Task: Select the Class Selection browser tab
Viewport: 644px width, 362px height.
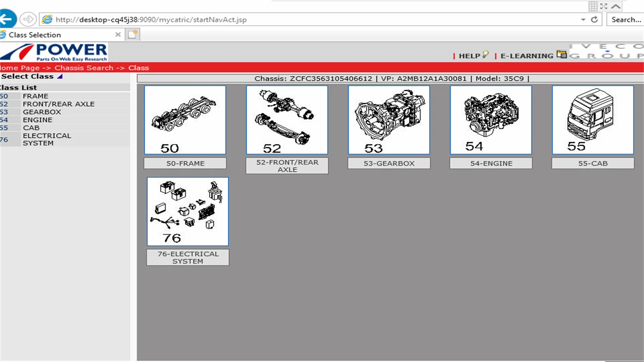Action: [x=50, y=35]
